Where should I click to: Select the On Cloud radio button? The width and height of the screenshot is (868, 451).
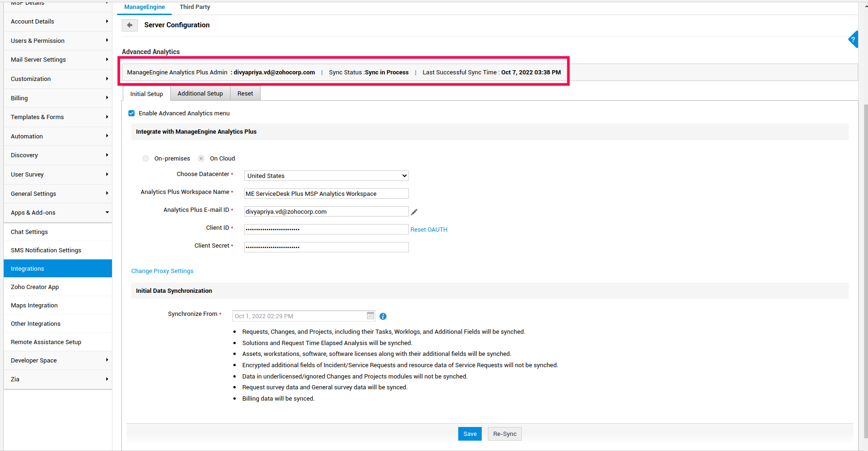(x=201, y=159)
